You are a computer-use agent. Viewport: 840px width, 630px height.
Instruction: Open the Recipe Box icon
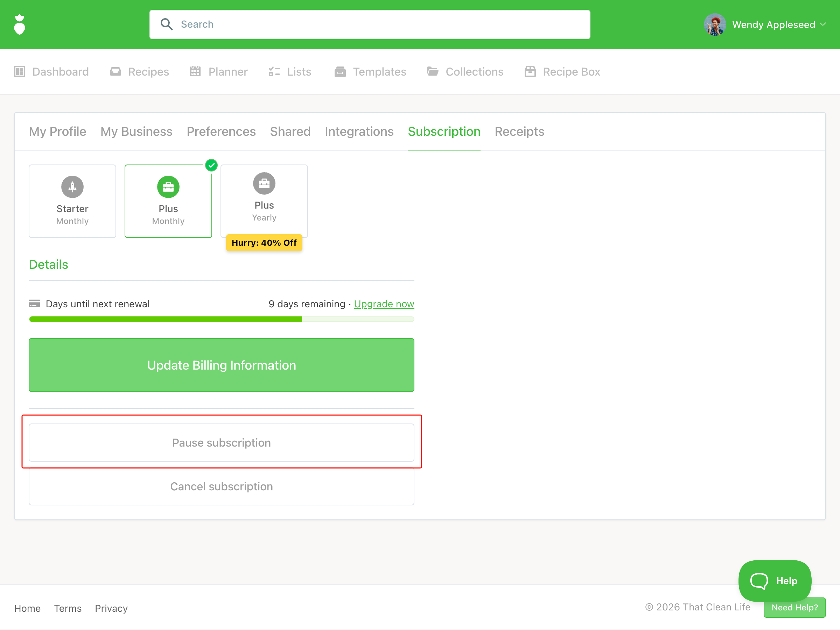point(530,71)
